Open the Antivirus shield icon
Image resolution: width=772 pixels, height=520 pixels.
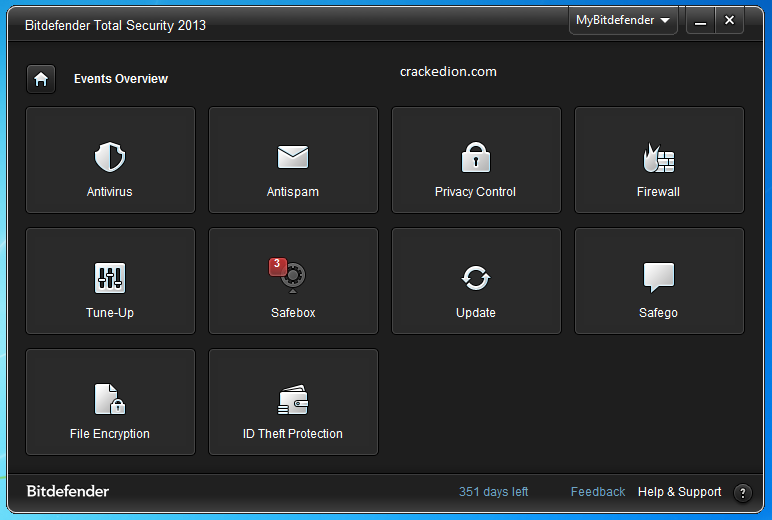coord(110,157)
